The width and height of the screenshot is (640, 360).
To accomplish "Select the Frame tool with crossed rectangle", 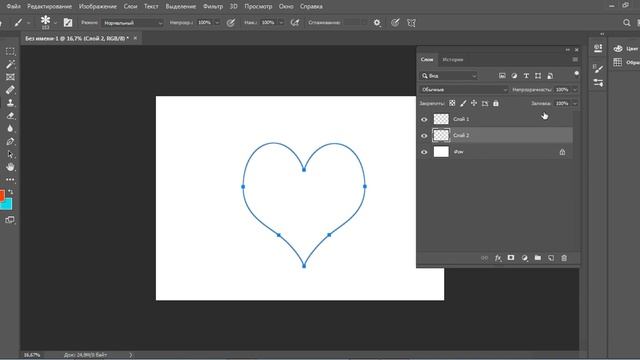I will tap(10, 77).
